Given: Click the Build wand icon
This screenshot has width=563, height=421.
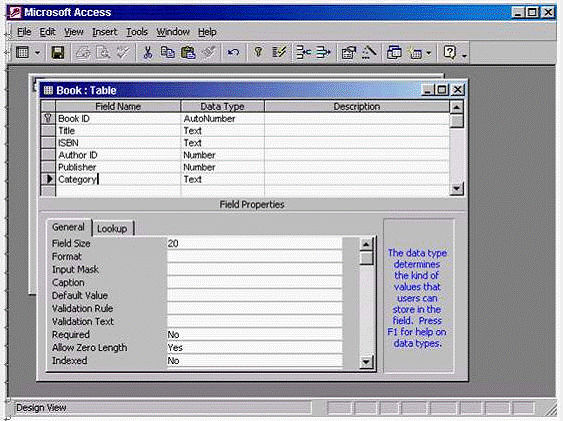Looking at the screenshot, I should tap(369, 53).
